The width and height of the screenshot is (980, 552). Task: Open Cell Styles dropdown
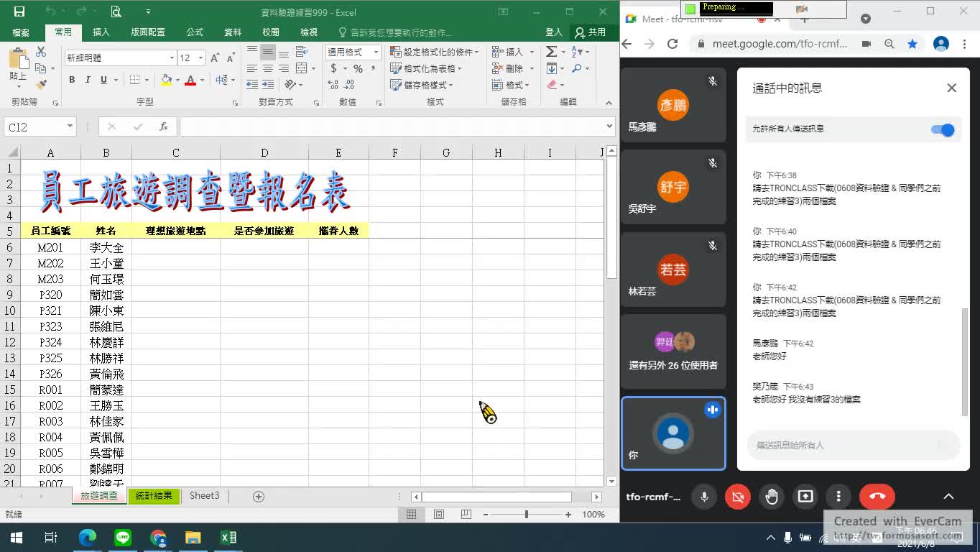point(421,85)
